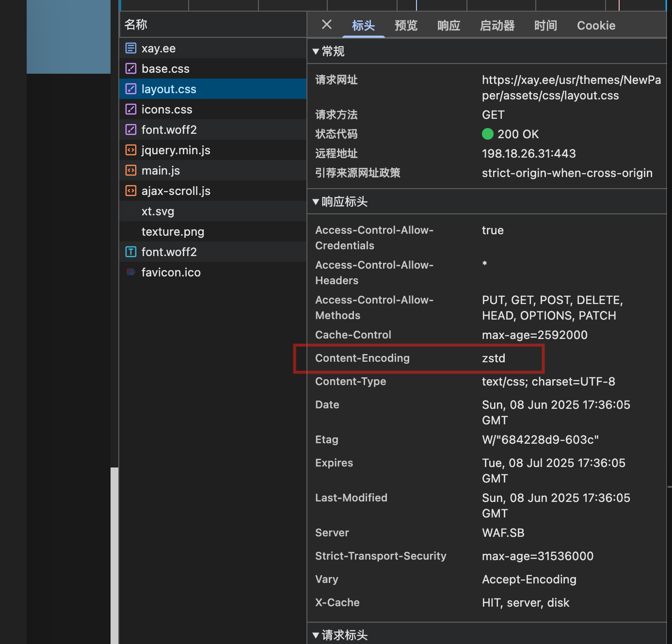Select the xt.svg request
Screen dimensions: 672x644
(213, 211)
